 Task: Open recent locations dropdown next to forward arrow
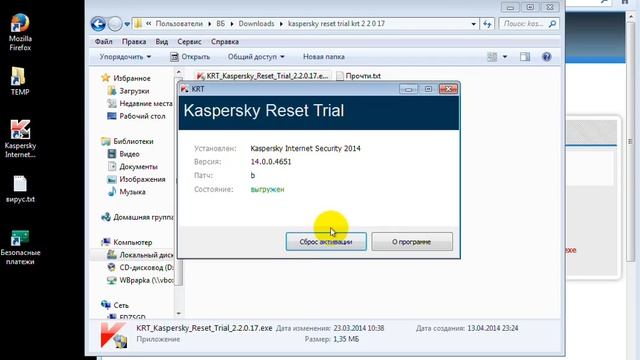[127, 24]
